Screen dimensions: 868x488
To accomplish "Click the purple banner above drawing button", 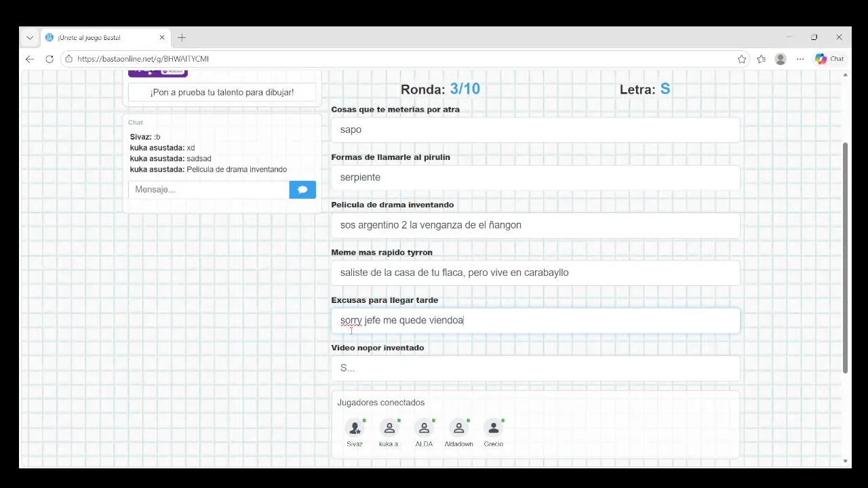I will tap(158, 73).
